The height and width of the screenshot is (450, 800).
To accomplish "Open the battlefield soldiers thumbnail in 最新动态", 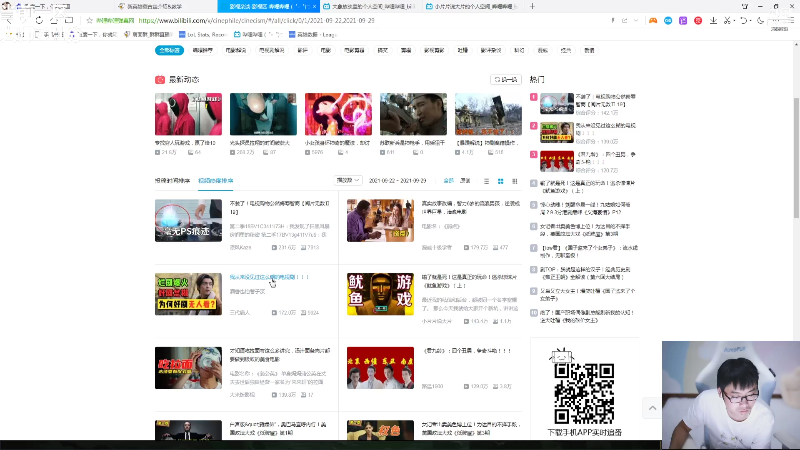I will coord(488,114).
